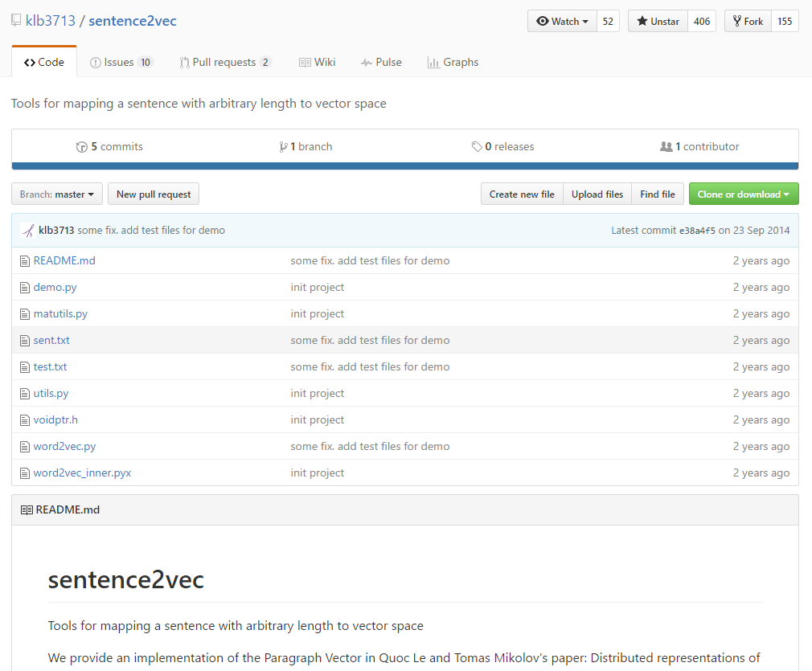Click the Find file button

point(657,194)
